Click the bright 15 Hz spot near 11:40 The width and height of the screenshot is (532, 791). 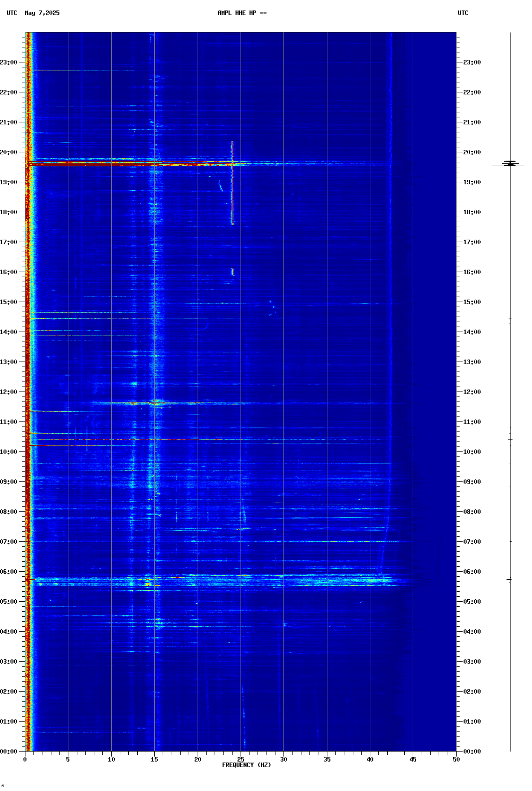[157, 402]
